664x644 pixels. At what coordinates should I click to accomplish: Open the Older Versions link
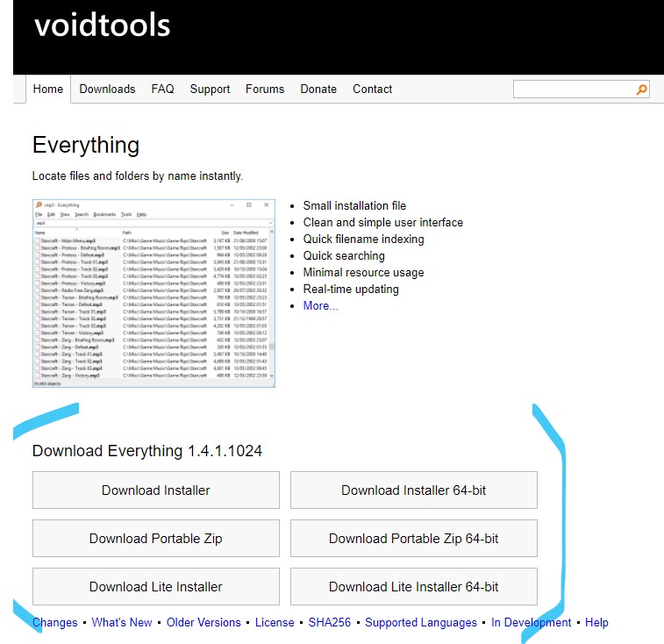tap(203, 622)
